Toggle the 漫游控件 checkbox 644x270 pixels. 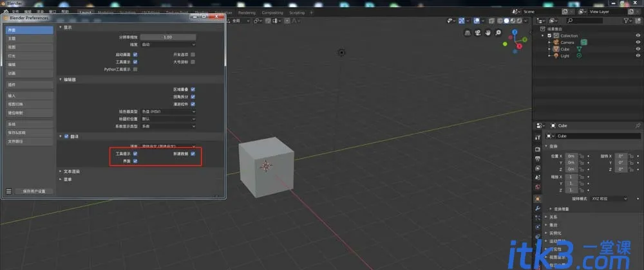tap(193, 104)
